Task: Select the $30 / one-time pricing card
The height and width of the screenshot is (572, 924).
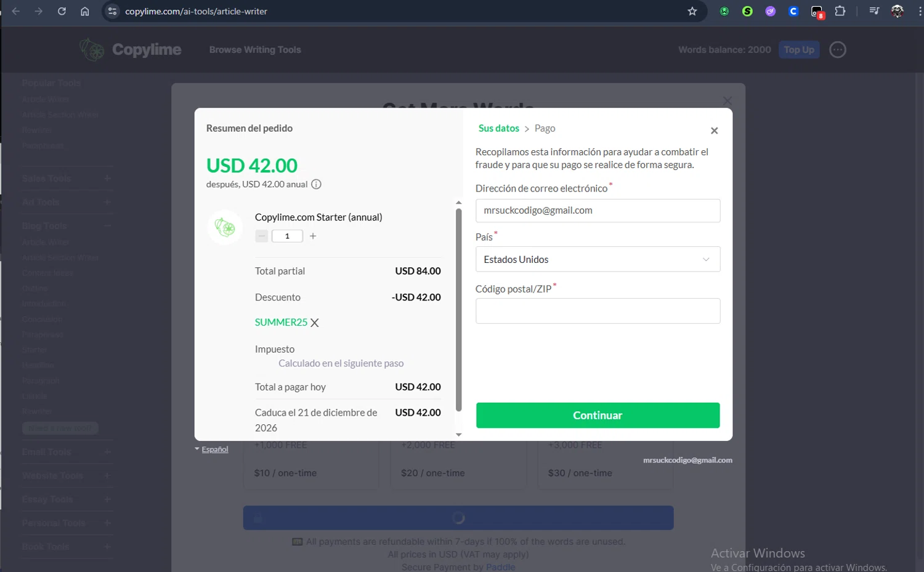Action: coord(606,465)
